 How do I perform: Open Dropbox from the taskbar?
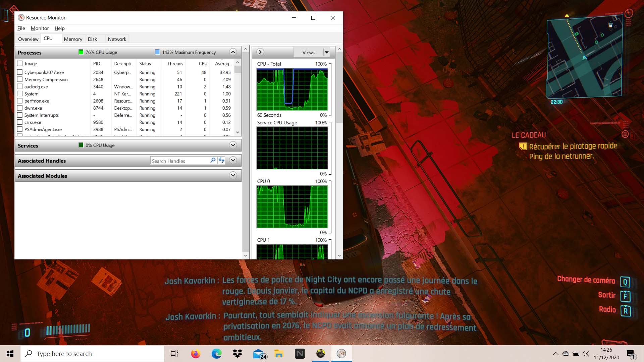(x=237, y=354)
